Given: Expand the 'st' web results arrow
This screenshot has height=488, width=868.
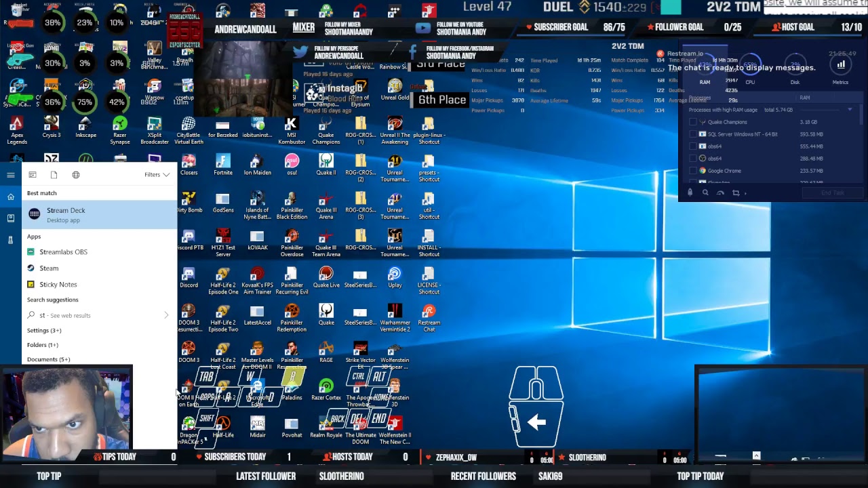Looking at the screenshot, I should click(x=166, y=315).
